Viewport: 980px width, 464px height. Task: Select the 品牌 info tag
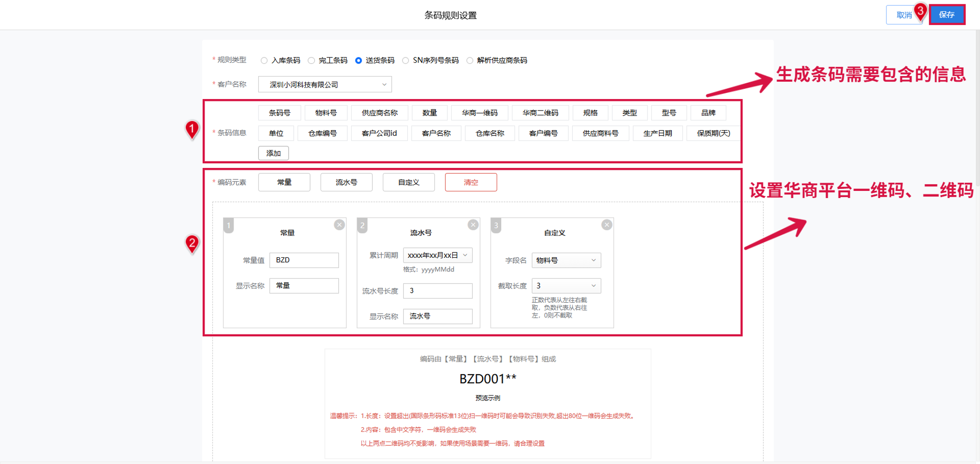(708, 113)
